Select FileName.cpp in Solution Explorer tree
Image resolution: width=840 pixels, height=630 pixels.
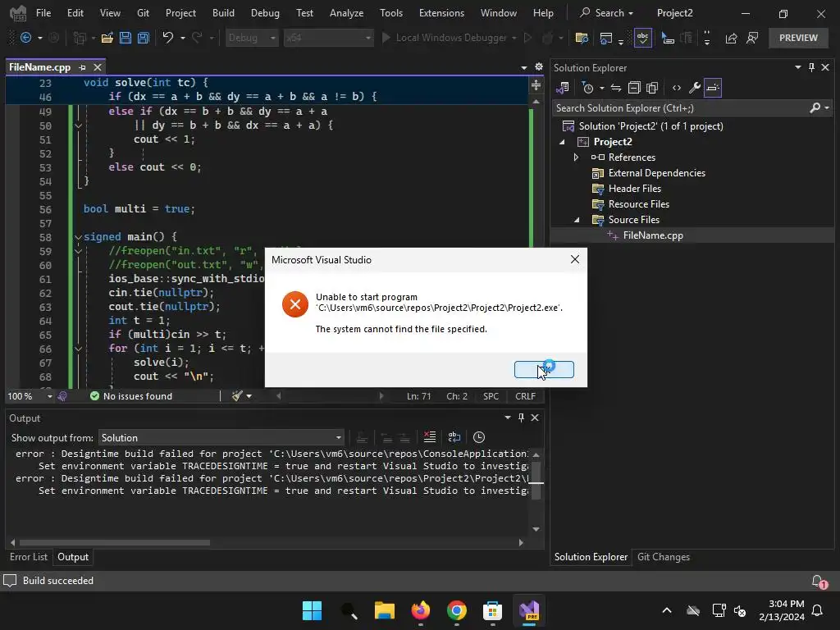point(652,235)
